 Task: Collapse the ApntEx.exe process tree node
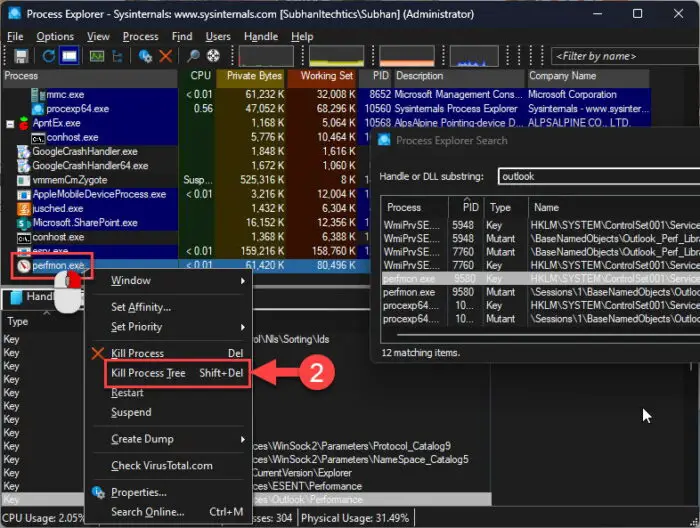pos(10,124)
